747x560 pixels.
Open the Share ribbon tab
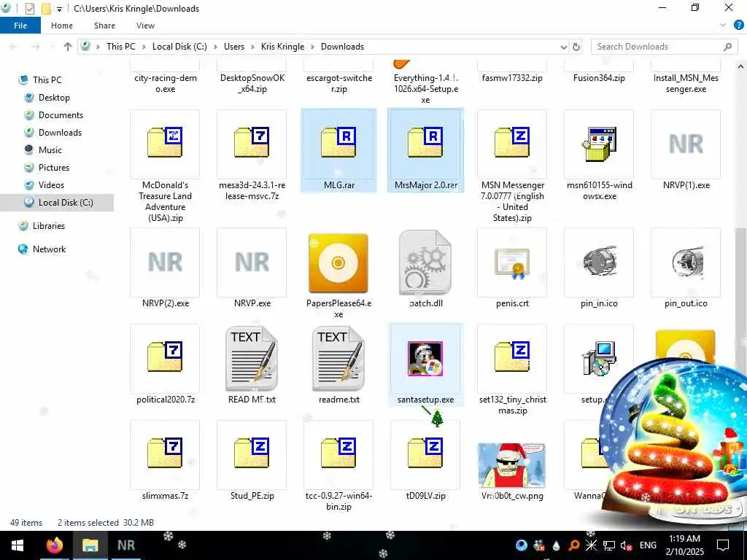tap(104, 26)
